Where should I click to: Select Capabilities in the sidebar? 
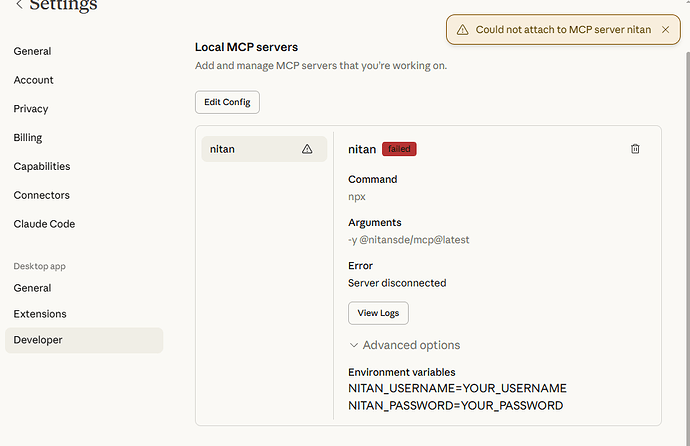[42, 167]
